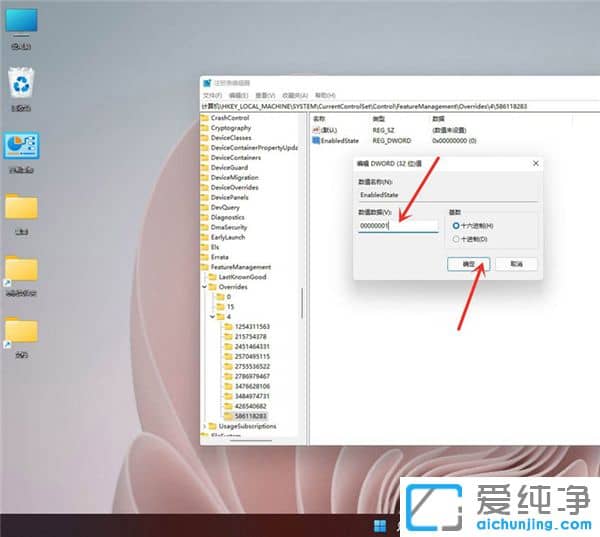Open the Control Panel desktop icon

pyautogui.click(x=21, y=145)
